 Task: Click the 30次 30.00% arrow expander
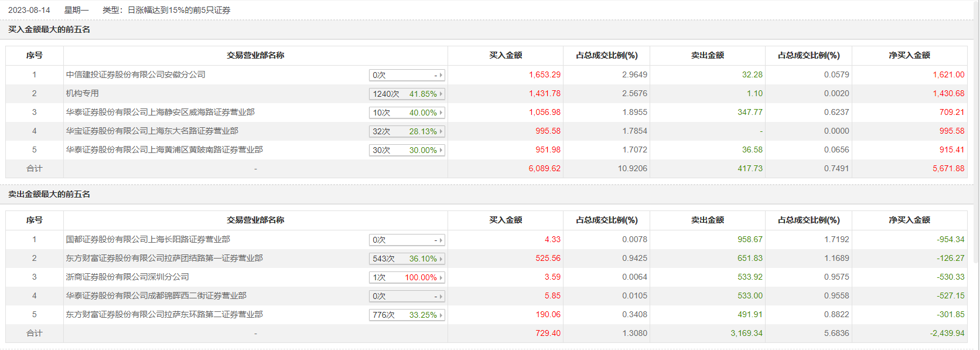coord(441,150)
